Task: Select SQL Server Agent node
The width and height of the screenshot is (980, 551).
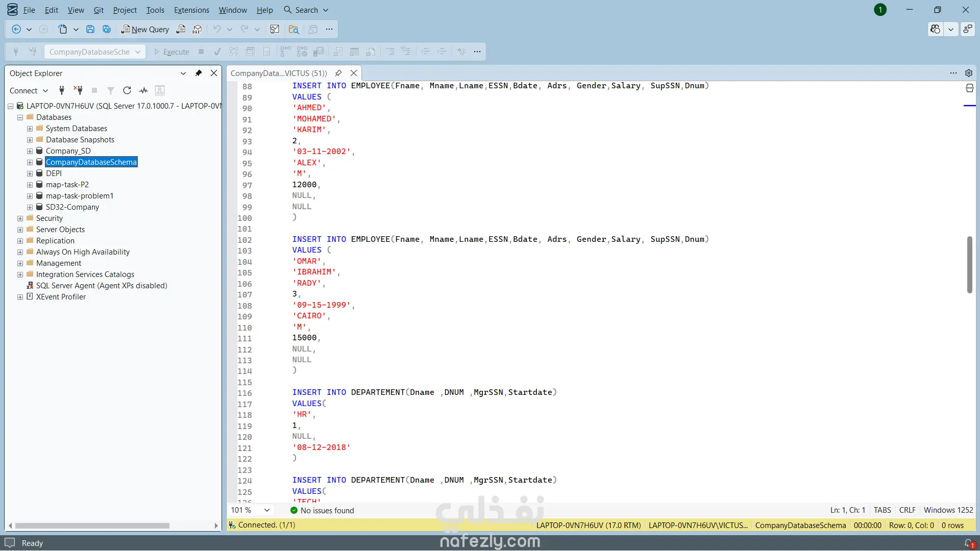Action: pyautogui.click(x=102, y=286)
